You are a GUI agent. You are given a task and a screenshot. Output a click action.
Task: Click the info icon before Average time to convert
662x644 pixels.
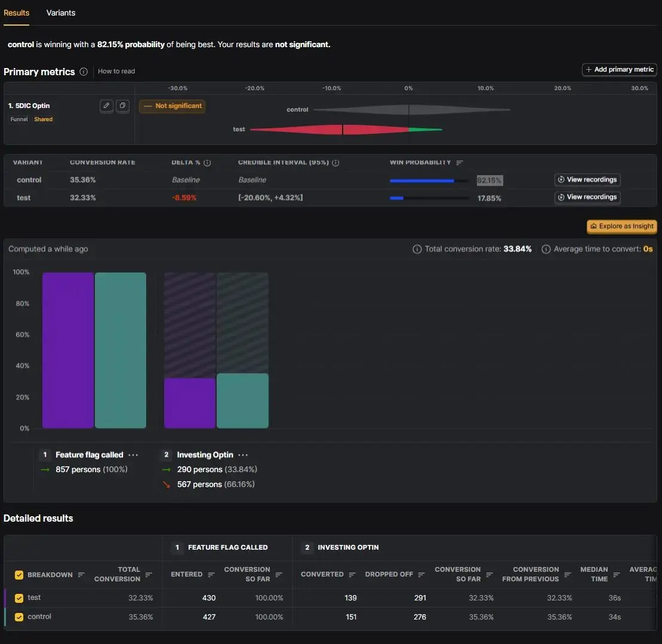click(x=546, y=249)
